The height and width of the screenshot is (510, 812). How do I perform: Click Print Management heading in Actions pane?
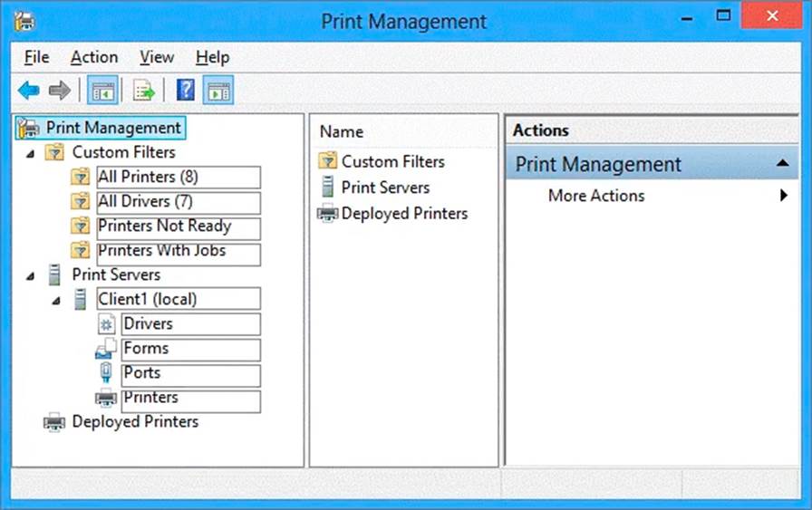click(598, 164)
